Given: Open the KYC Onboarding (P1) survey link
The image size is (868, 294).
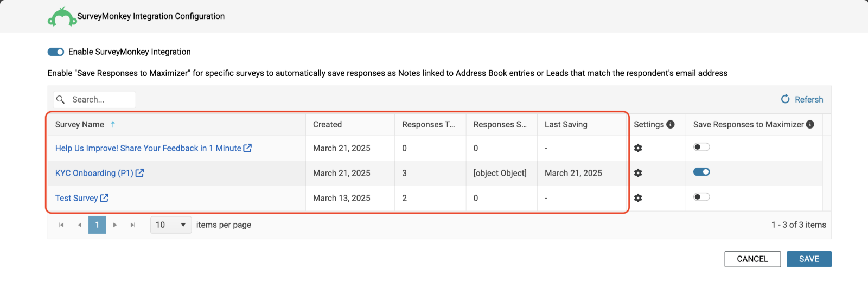Looking at the screenshot, I should pyautogui.click(x=94, y=173).
